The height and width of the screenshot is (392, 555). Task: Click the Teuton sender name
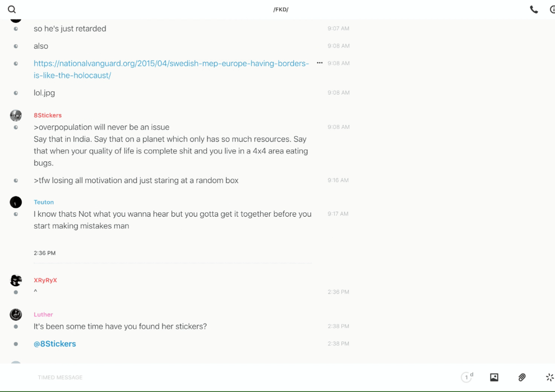(x=44, y=202)
